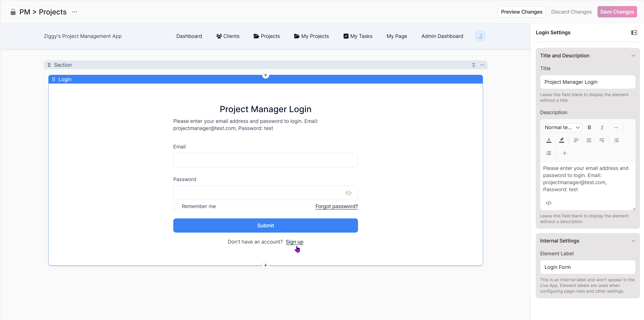The image size is (644, 320).
Task: Insert a bulleted list
Action: pos(616,140)
